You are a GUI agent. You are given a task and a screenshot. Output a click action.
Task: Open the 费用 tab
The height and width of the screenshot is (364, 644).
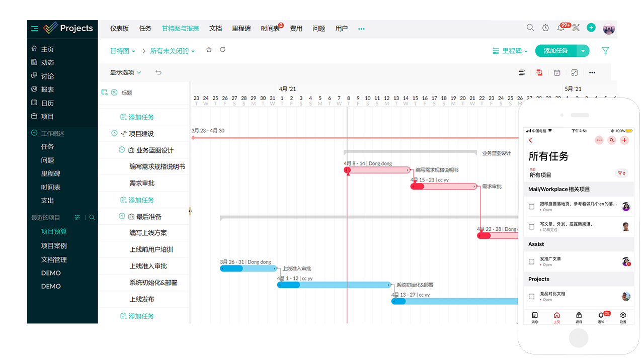(296, 29)
